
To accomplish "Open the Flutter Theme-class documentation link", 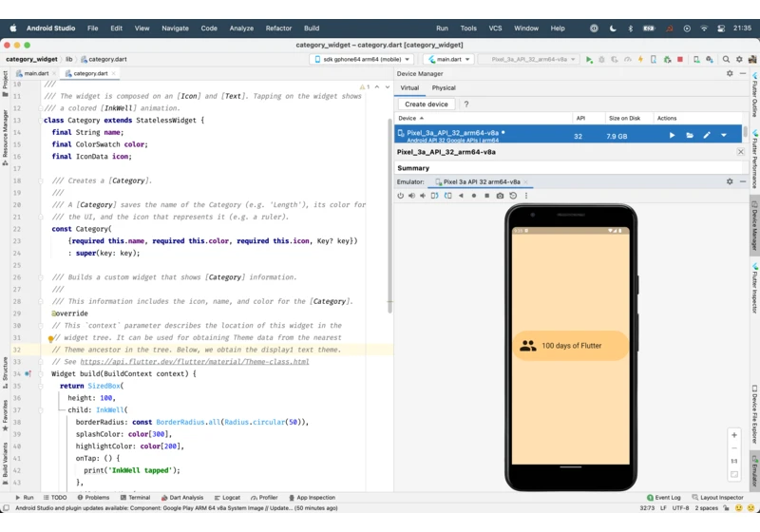I will (x=195, y=361).
